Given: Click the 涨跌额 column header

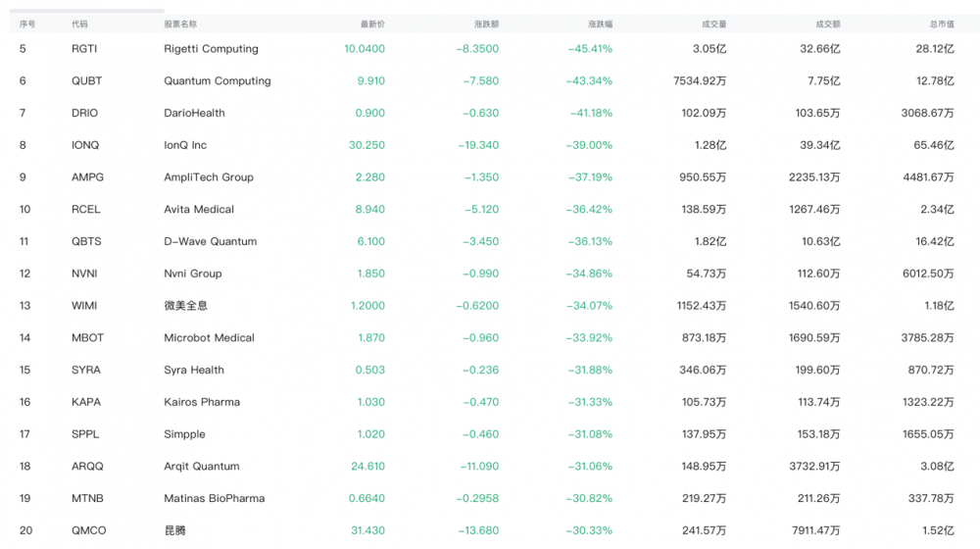Looking at the screenshot, I should coord(486,24).
